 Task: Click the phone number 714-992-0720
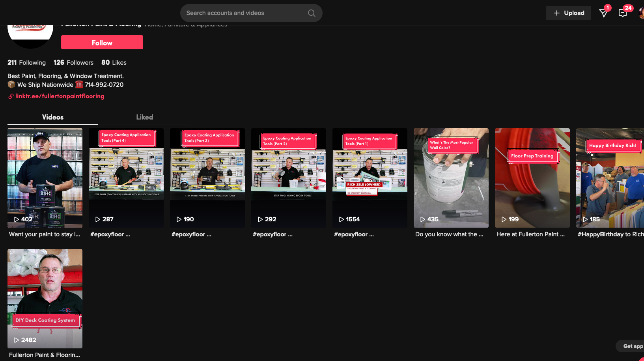pyautogui.click(x=104, y=85)
